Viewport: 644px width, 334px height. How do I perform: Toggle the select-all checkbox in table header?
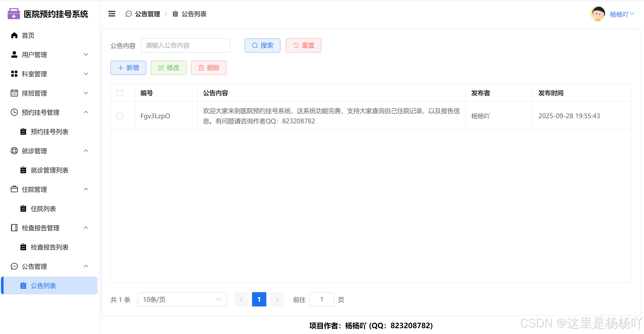click(120, 93)
